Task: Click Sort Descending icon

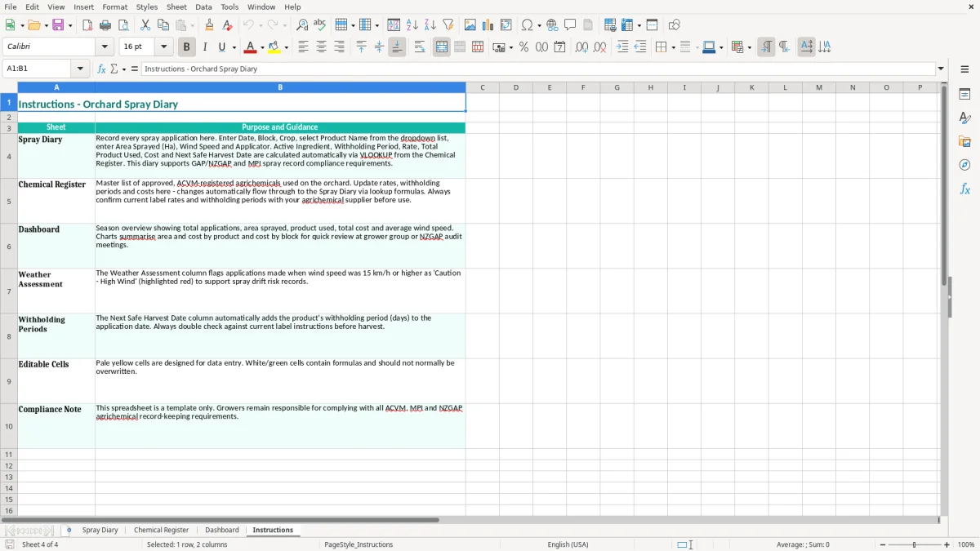Action: 430,25
